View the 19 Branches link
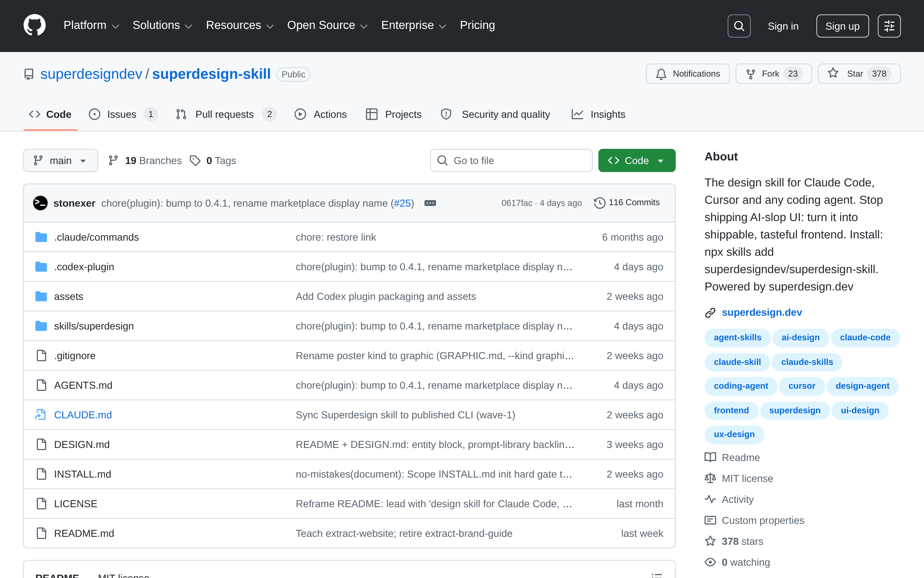Screen dimensions: 924x578 point(145,160)
